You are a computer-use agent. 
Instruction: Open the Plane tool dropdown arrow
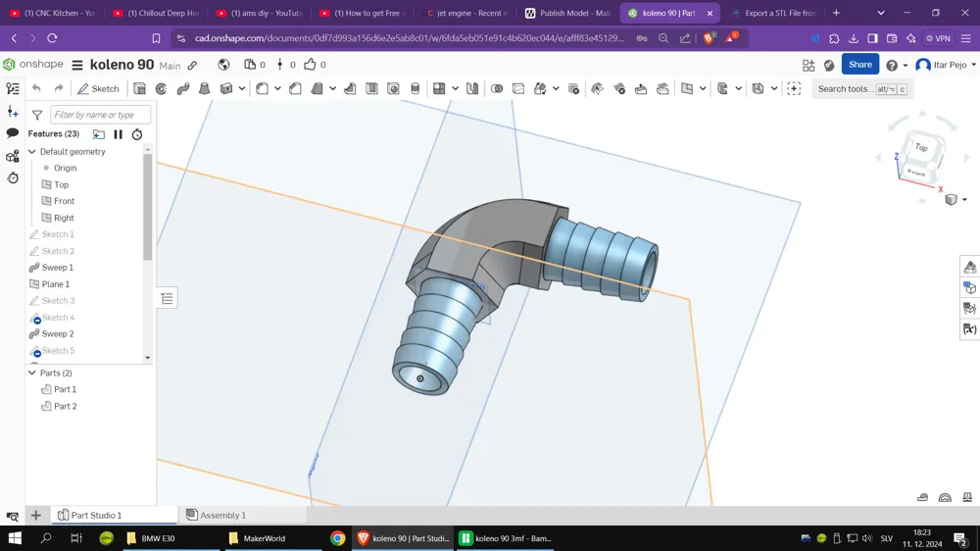(x=703, y=89)
